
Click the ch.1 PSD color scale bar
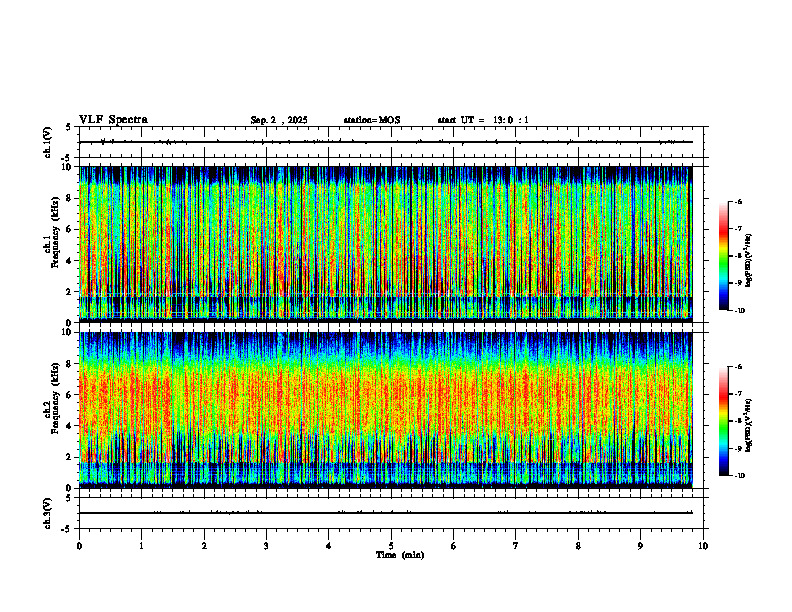point(723,256)
